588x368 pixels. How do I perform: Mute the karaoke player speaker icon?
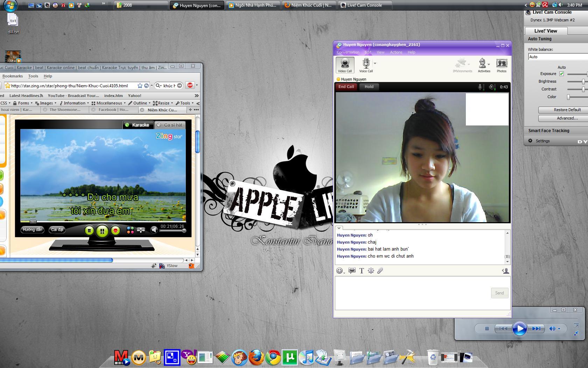pyautogui.click(x=154, y=230)
